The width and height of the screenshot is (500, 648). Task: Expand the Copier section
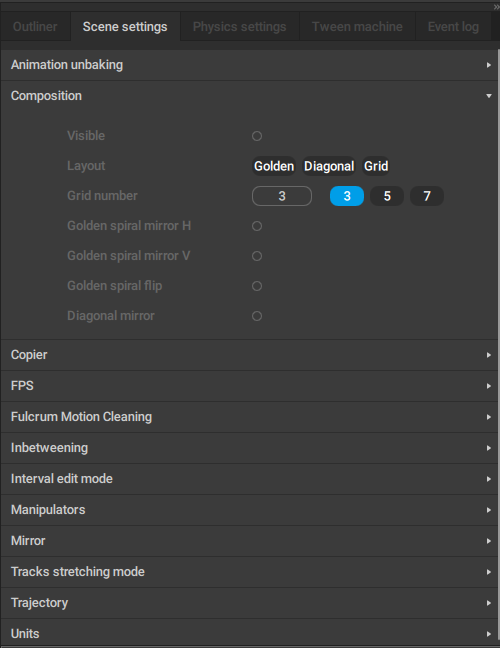click(249, 355)
